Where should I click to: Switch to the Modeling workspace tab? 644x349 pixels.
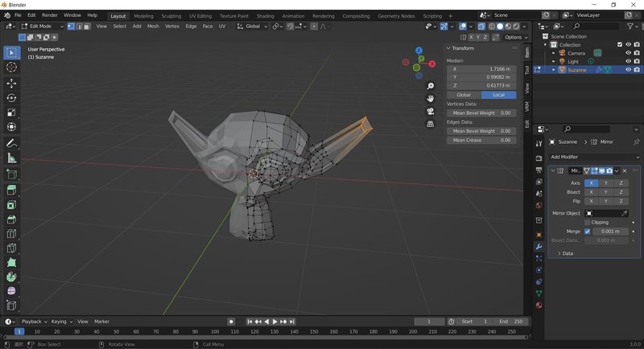143,16
